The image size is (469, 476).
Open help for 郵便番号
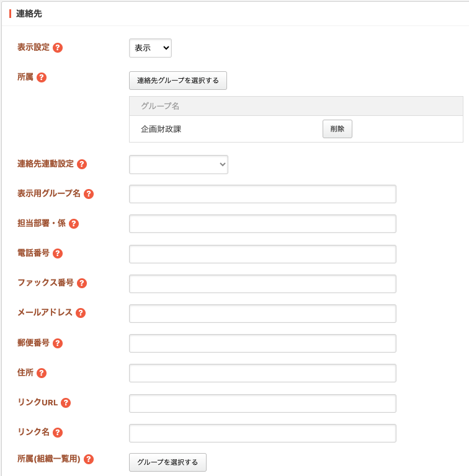(58, 343)
